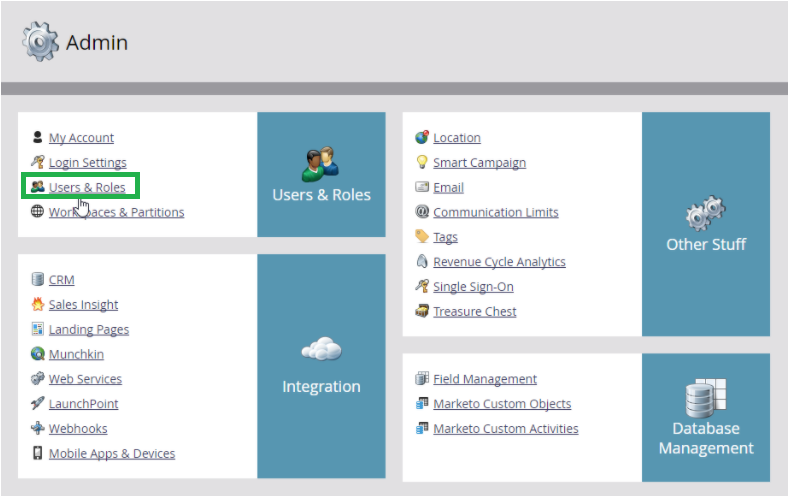Open the Webhooks link
This screenshot has width=788, height=496.
(x=78, y=429)
